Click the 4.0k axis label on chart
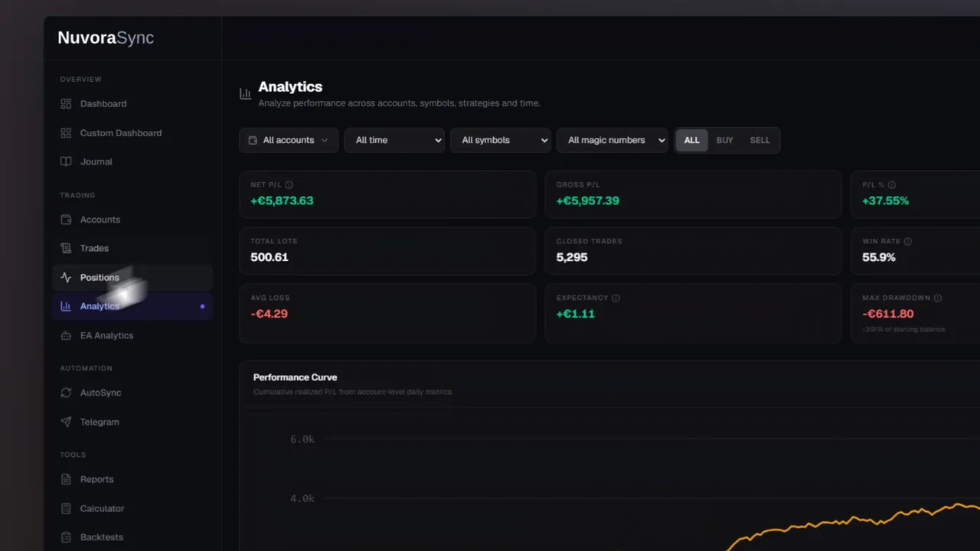Screen dimensions: 980x551 click(x=302, y=498)
